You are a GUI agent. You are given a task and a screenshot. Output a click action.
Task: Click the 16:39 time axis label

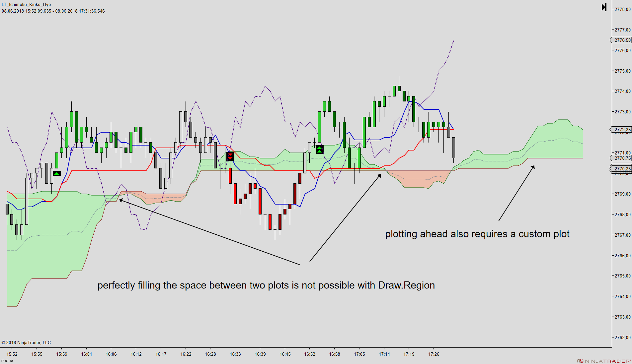tap(260, 354)
